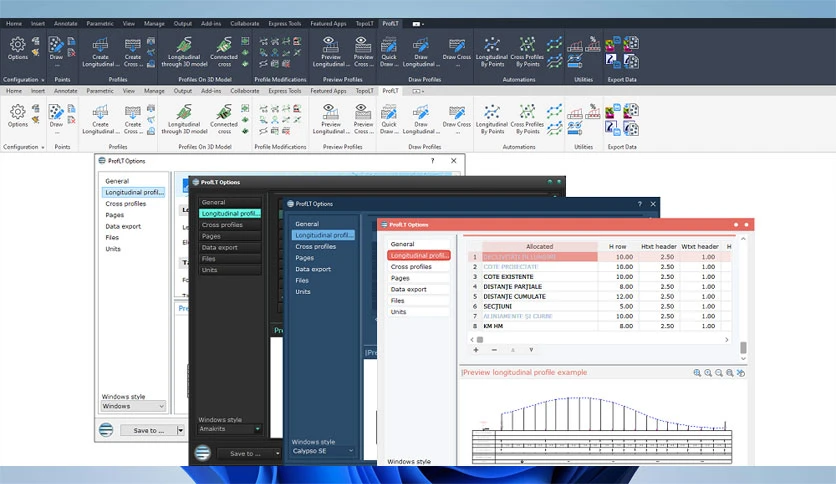Select Create Cross in the light ribbon
Image resolution: width=836 pixels, height=484 pixels.
[x=133, y=119]
